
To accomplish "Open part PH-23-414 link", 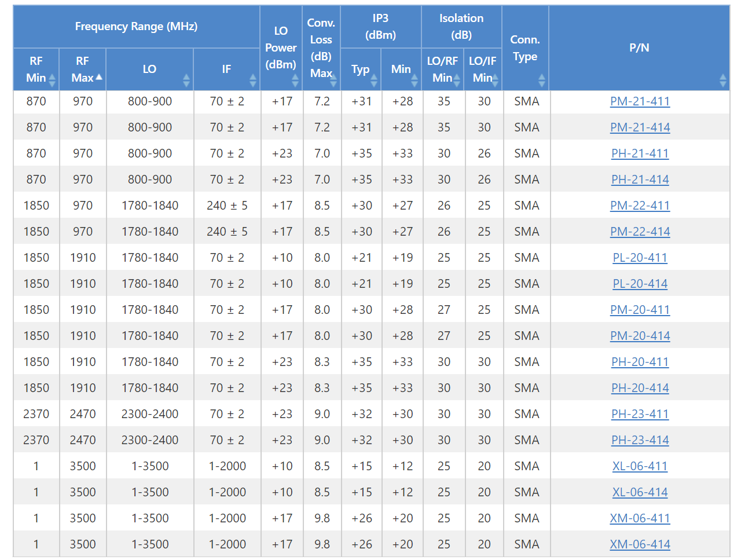I will (640, 440).
